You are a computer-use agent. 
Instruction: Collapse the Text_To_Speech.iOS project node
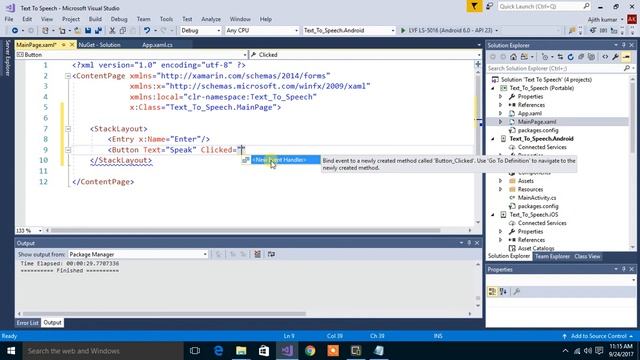tap(493, 215)
